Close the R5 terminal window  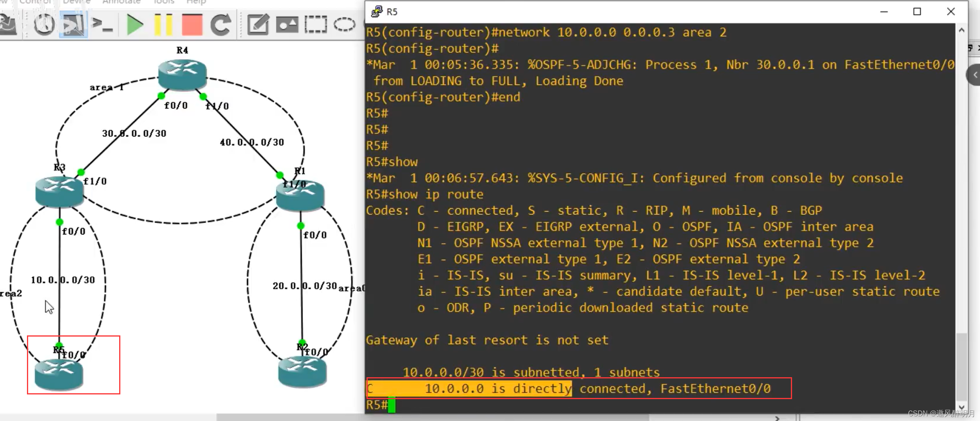click(951, 12)
